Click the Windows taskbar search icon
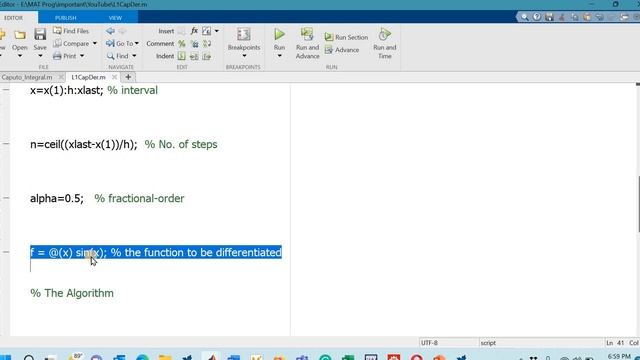This screenshot has height=360, width=640. [29, 358]
